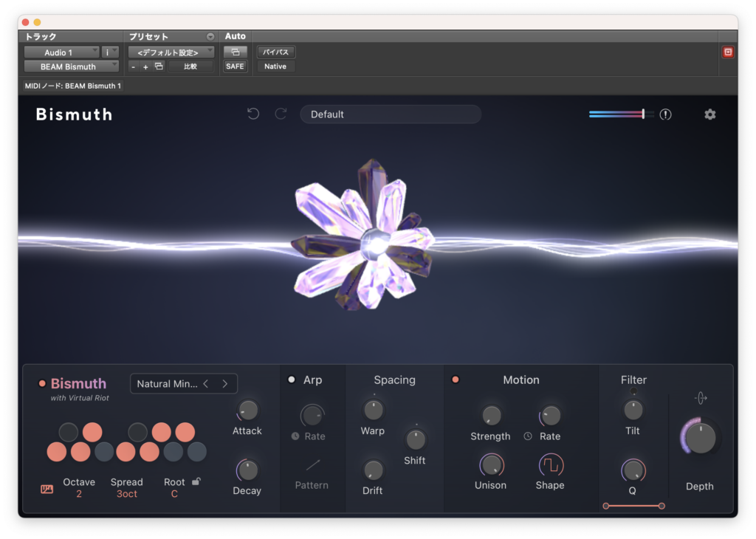This screenshot has height=539, width=756.
Task: Select next scale with right chevron
Action: pos(224,383)
